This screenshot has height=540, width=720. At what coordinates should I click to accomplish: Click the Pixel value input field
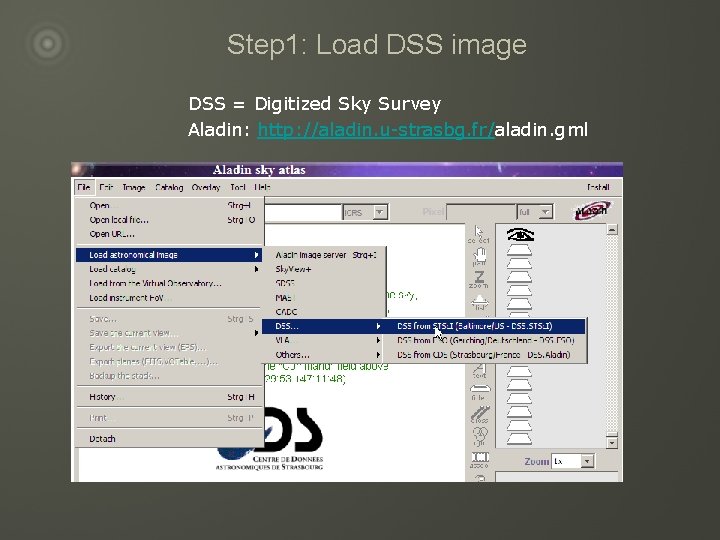[481, 212]
